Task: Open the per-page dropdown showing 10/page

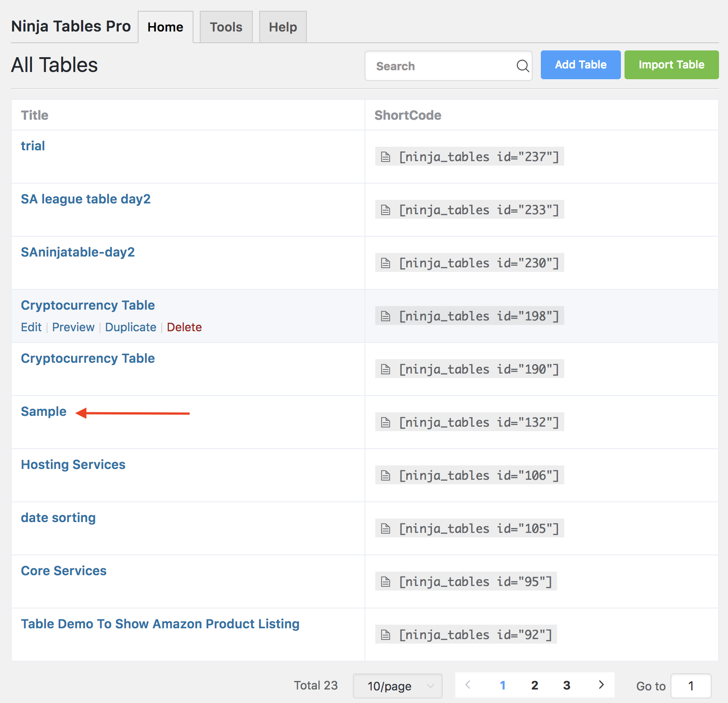Action: (397, 685)
